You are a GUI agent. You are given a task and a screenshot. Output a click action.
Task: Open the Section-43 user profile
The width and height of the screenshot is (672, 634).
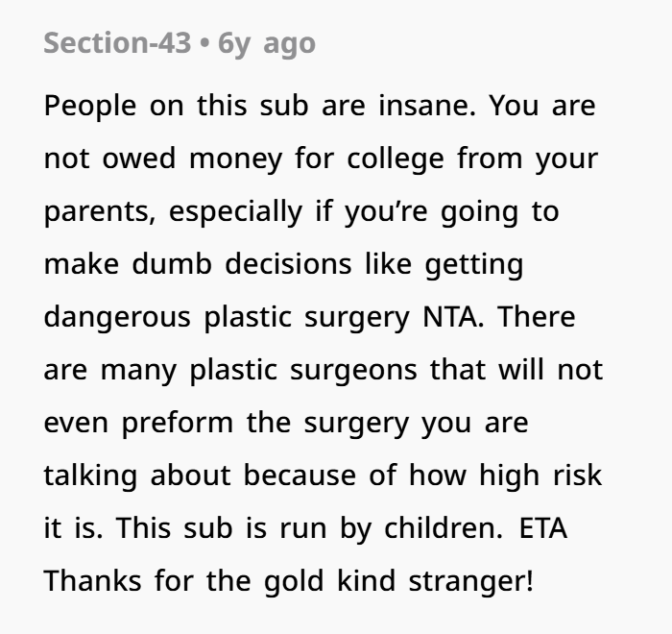point(117,43)
